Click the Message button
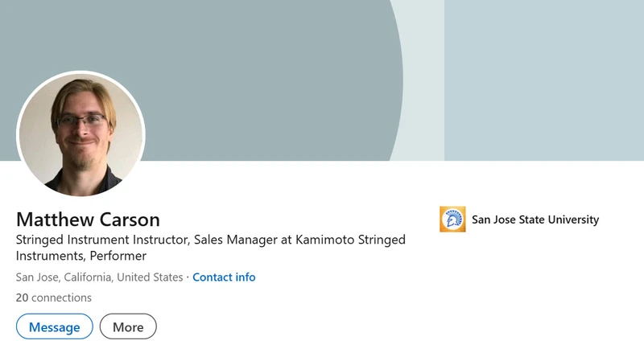 click(x=55, y=326)
